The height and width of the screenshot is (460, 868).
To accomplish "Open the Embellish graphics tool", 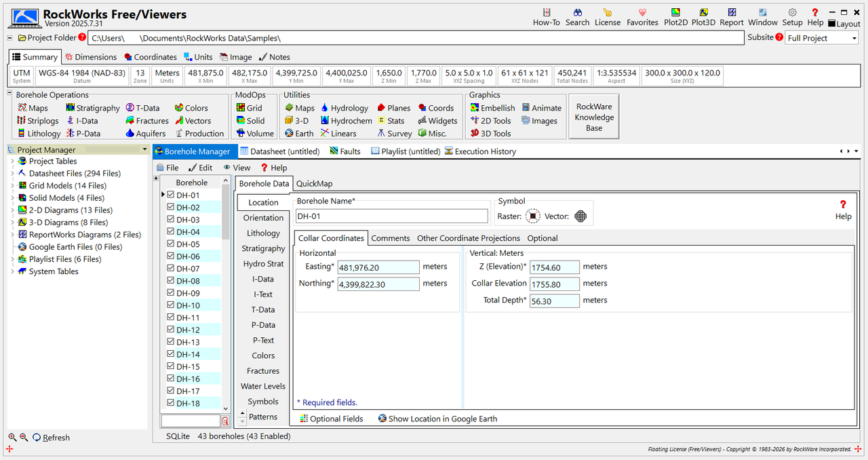I will pos(492,108).
